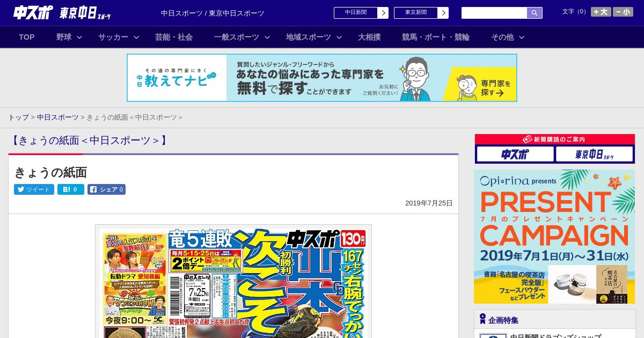Screen dimensions: 644x338
Task: Expand the 地域スポーツ menu
Action: (314, 37)
